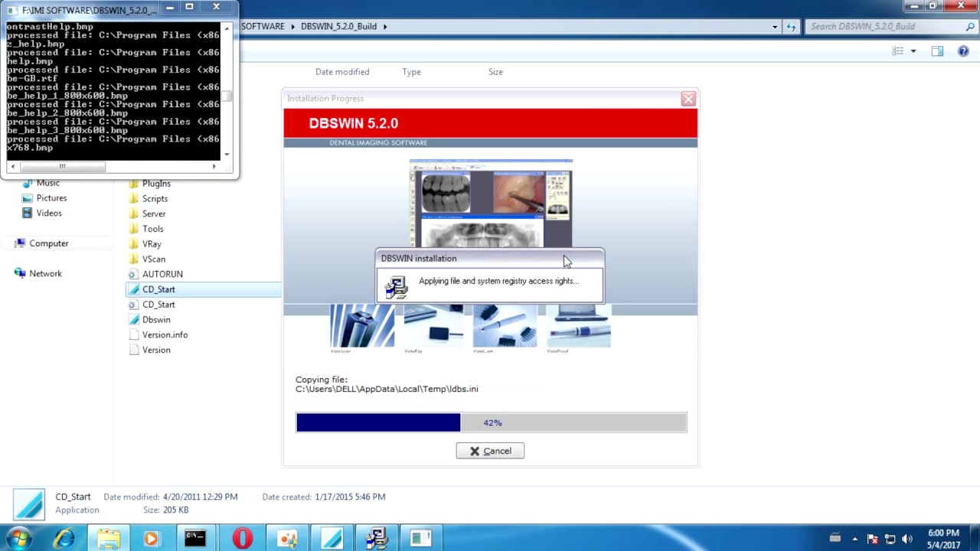Open the network icon in system tray
980x551 pixels.
pyautogui.click(x=890, y=539)
